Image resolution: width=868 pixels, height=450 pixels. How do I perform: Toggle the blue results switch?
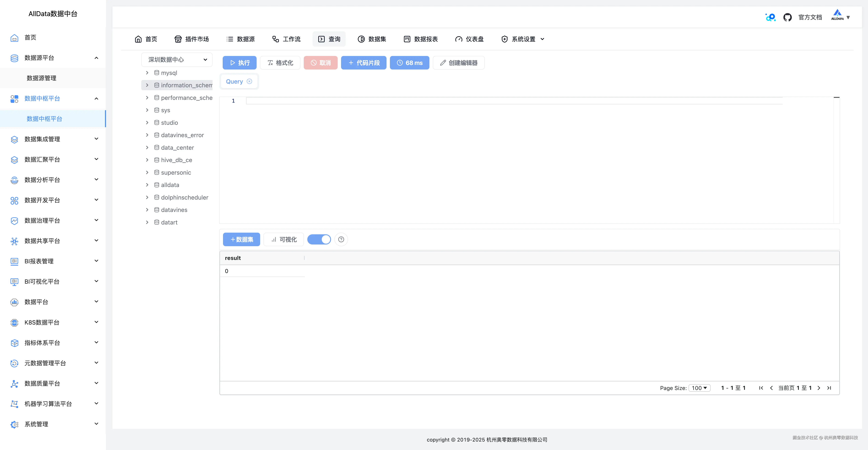tap(319, 239)
